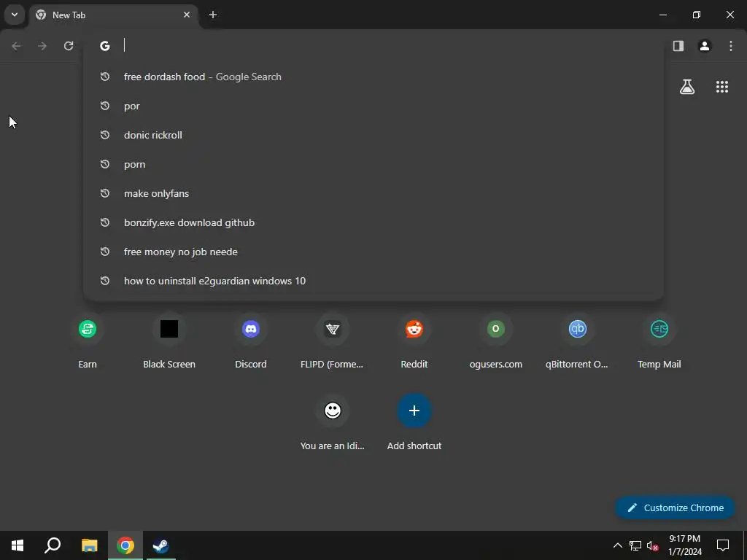Open the Earn shortcut
Image resolution: width=747 pixels, height=560 pixels.
88,342
